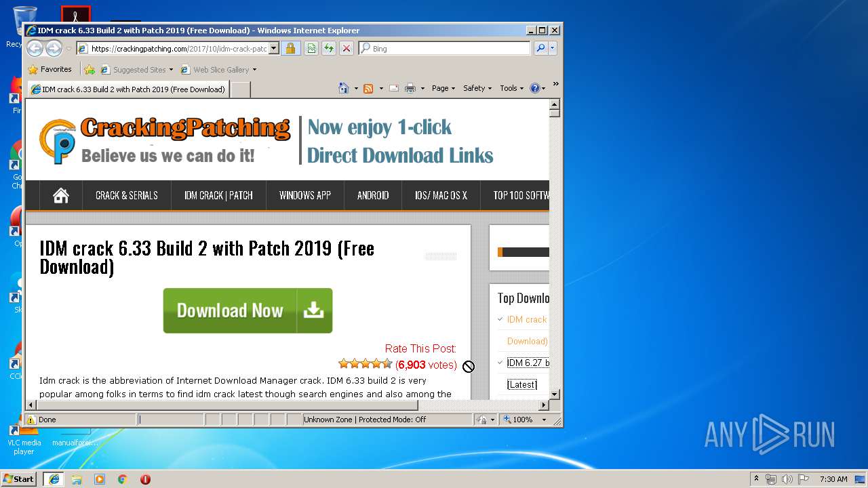
Task: Show more command bar items chevron
Action: 555,84
